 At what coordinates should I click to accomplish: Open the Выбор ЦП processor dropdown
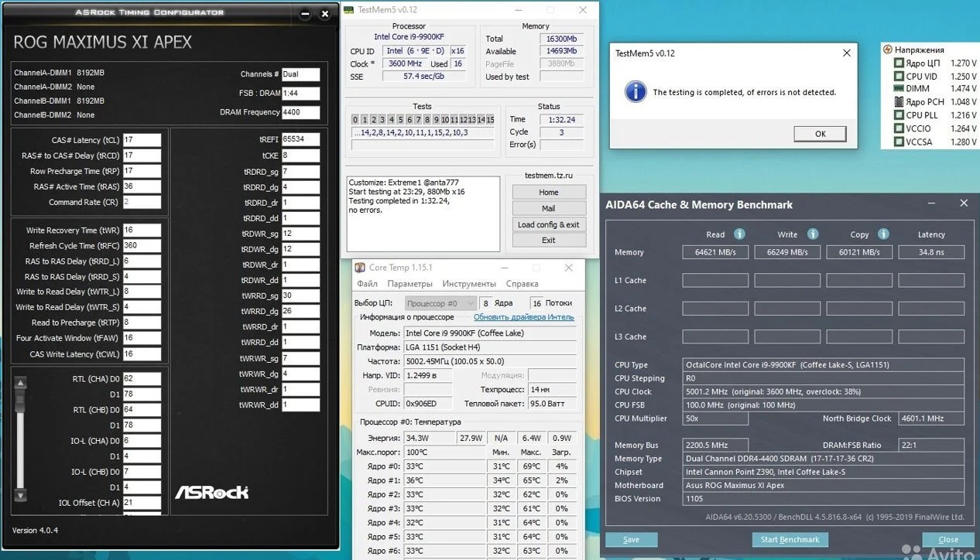[x=440, y=303]
